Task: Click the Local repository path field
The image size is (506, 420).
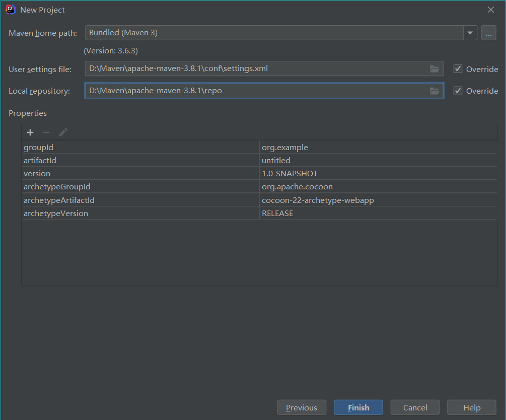Action: point(264,91)
